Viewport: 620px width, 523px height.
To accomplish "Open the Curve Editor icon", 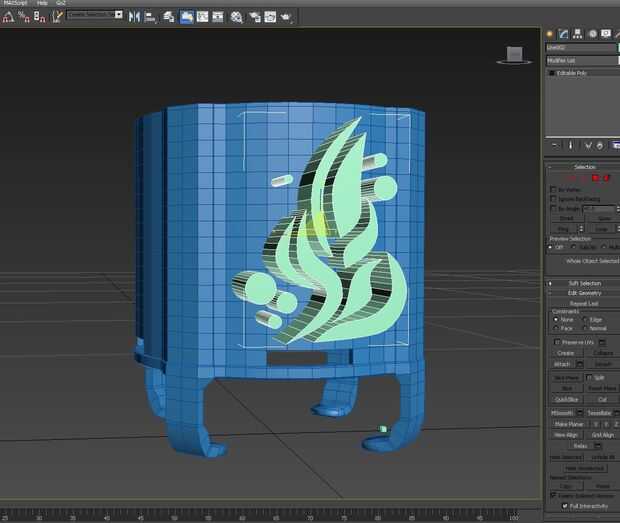I will pos(202,17).
